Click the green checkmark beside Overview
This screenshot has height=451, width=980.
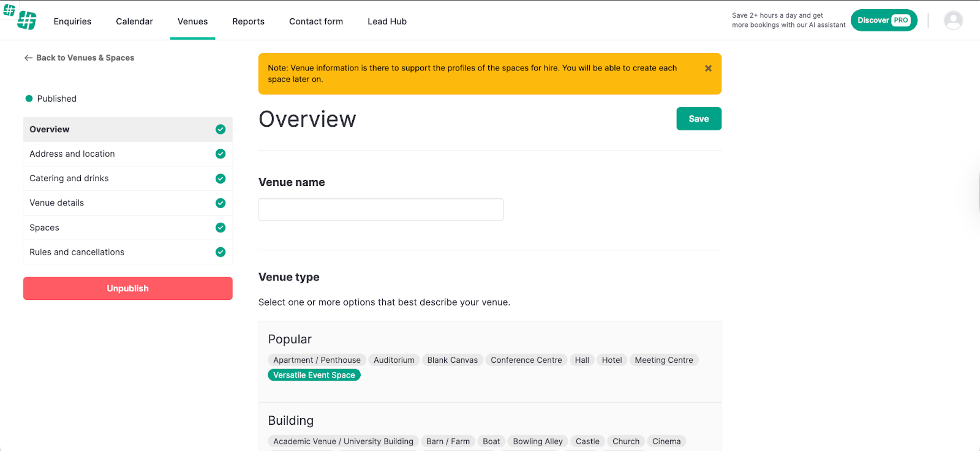(x=221, y=130)
